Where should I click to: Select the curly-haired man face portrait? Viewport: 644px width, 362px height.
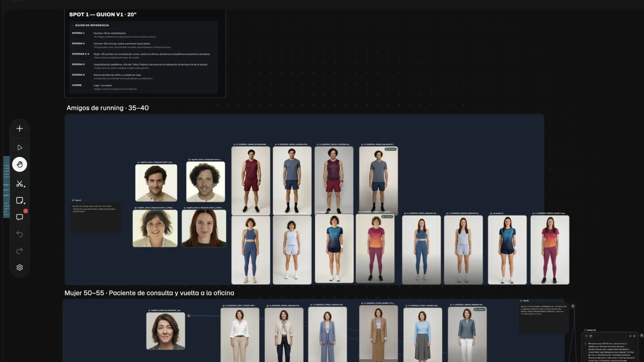coord(206,182)
